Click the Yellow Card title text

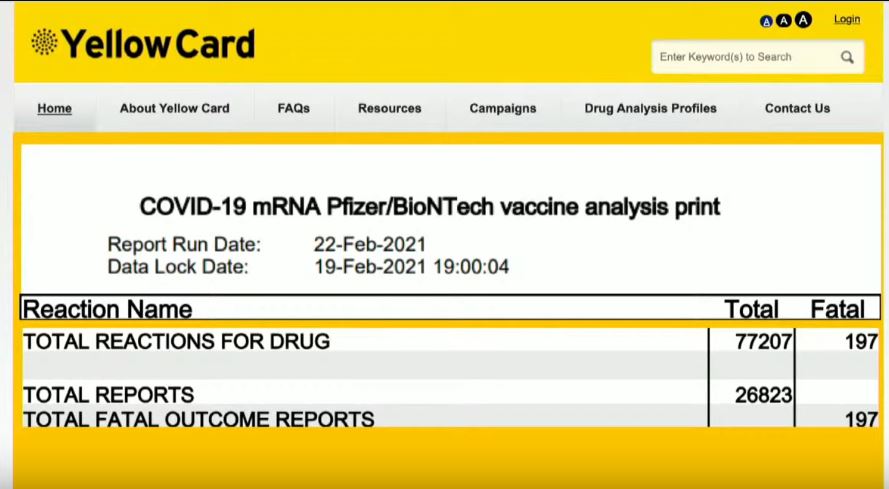pyautogui.click(x=158, y=44)
